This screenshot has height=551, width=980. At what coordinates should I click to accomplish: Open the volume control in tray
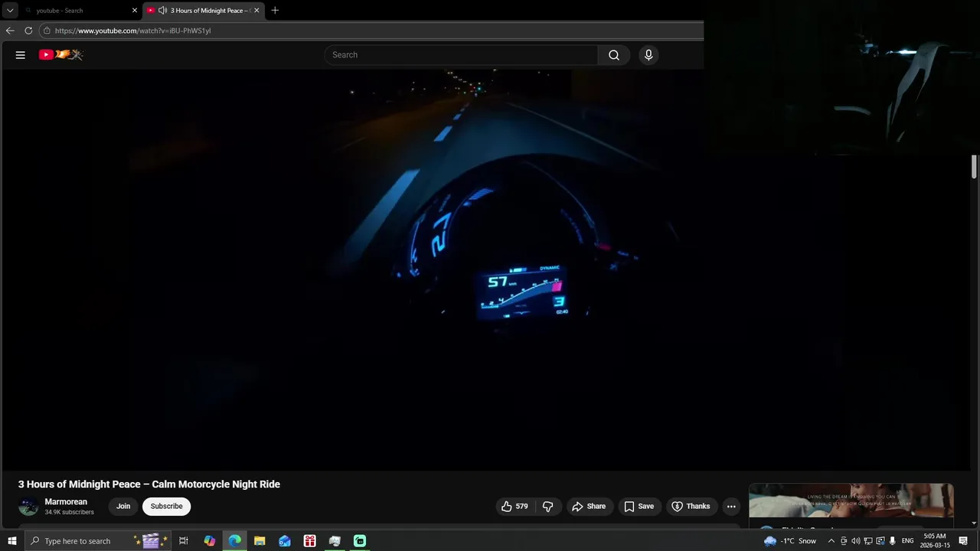[x=856, y=541]
